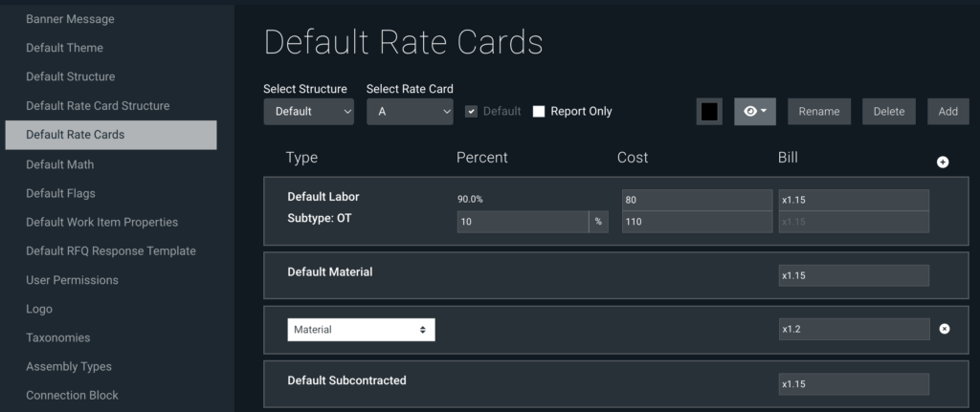The image size is (980, 412).
Task: Click the percent sign button in Labor row
Action: pyautogui.click(x=598, y=222)
